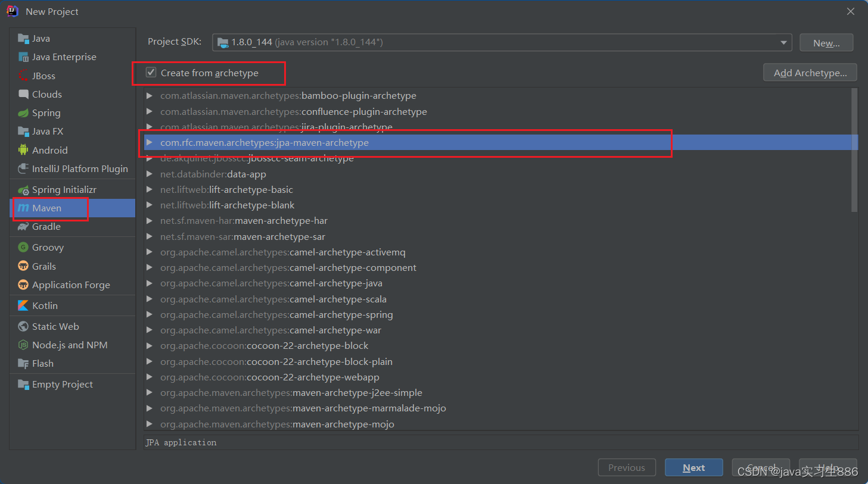Expand camel-archetype-activemq node
This screenshot has width=868, height=484.
pyautogui.click(x=150, y=252)
